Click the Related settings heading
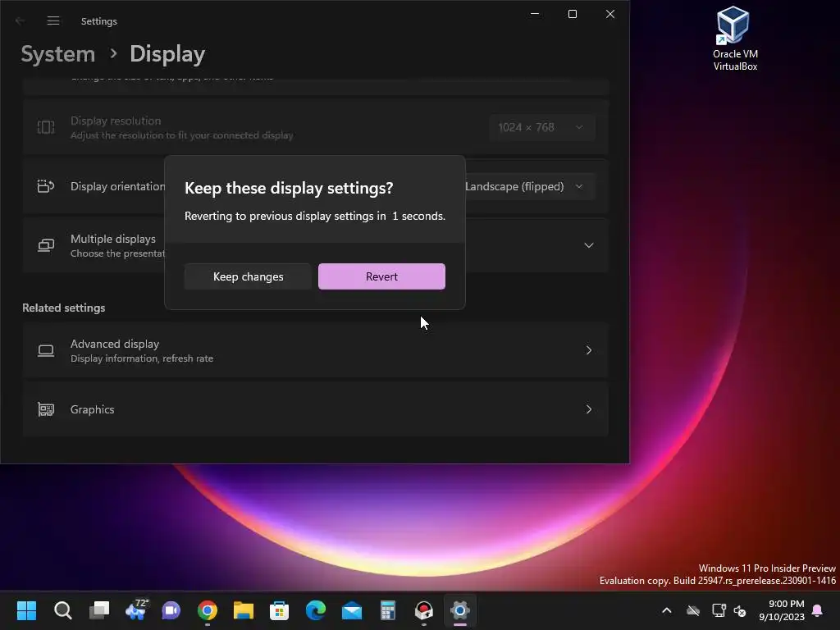 (64, 308)
